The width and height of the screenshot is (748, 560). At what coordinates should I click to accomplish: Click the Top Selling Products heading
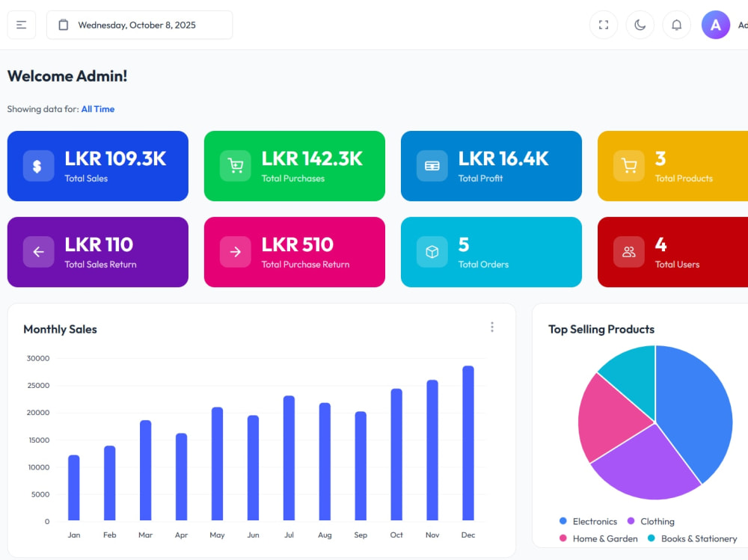601,329
